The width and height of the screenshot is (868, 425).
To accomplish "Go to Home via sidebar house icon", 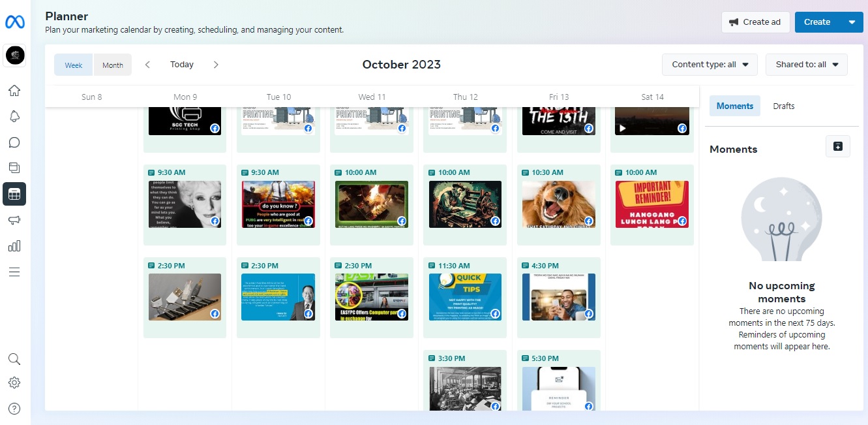I will [x=14, y=91].
